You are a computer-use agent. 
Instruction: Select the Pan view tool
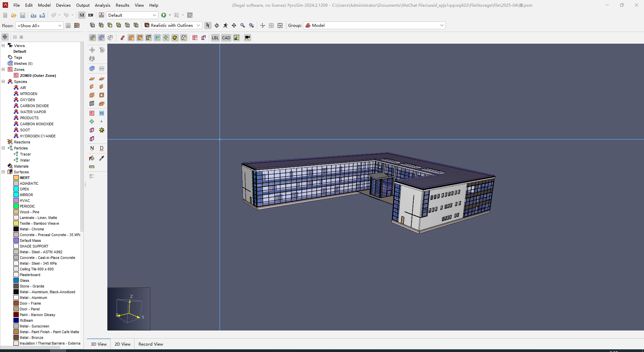pos(234,26)
